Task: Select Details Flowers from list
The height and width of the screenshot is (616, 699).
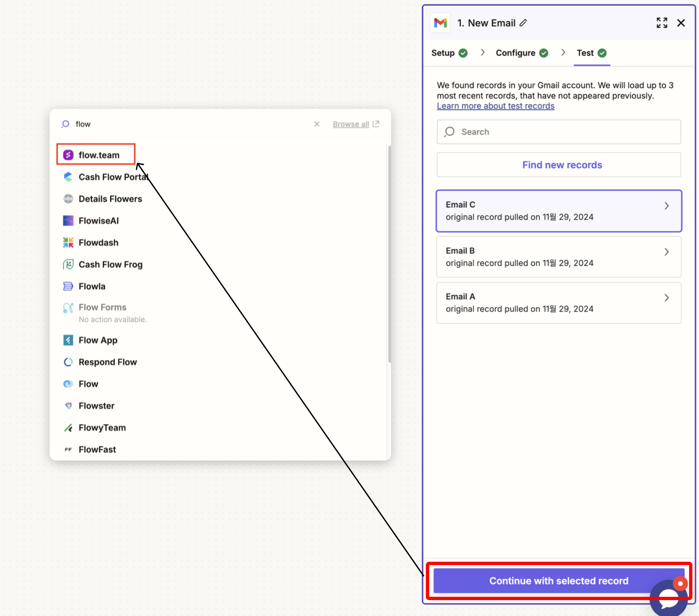Action: click(x=110, y=199)
